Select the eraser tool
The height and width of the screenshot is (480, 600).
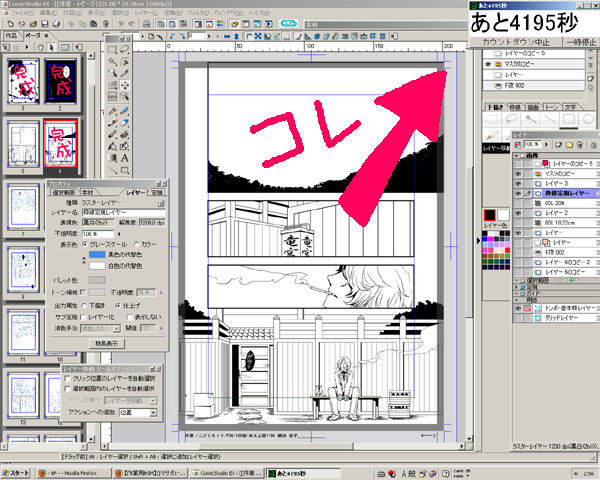(x=124, y=123)
